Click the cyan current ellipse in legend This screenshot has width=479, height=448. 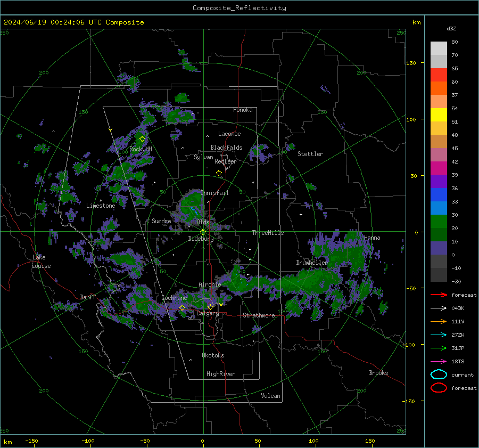point(439,374)
